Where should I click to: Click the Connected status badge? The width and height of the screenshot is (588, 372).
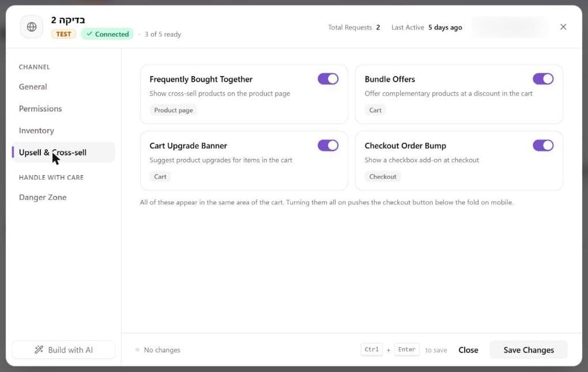[107, 34]
